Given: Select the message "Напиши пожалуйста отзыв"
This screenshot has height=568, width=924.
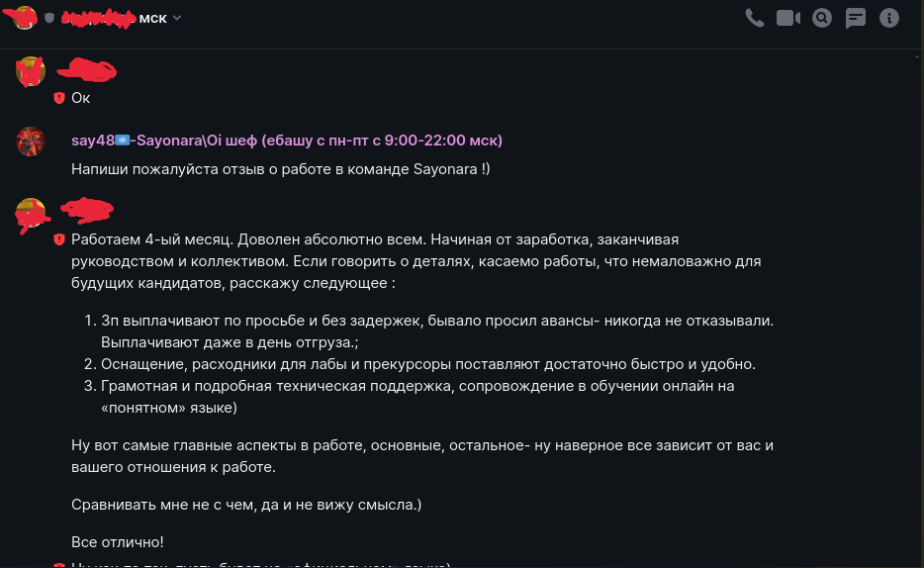Looking at the screenshot, I should [280, 169].
